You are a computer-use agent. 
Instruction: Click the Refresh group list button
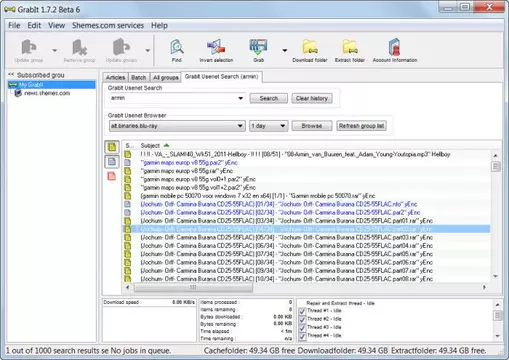tap(361, 126)
